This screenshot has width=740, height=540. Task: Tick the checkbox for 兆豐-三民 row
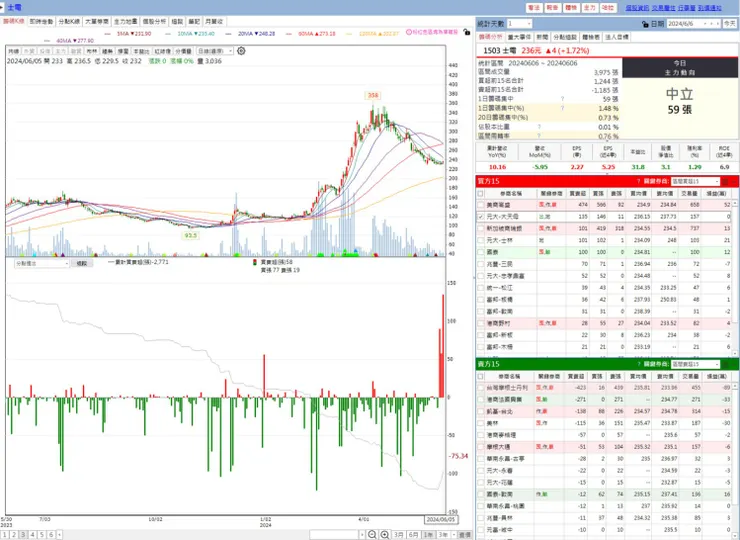click(x=480, y=264)
